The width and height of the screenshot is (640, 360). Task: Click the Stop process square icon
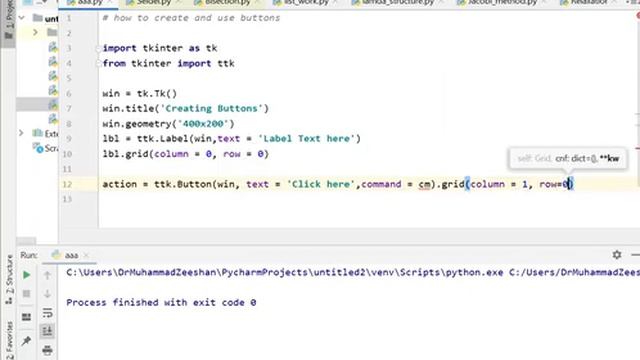pos(27,294)
